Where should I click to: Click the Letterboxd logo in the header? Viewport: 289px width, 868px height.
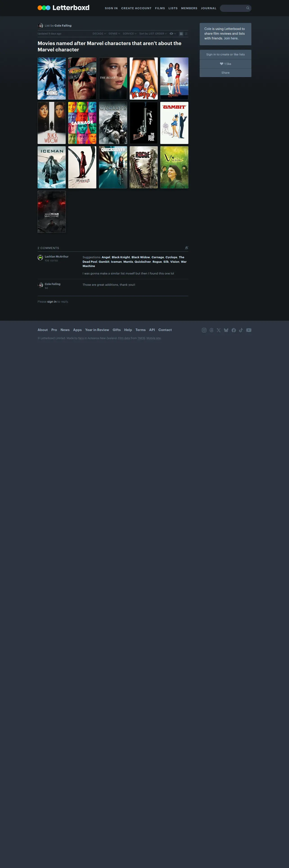(64, 8)
